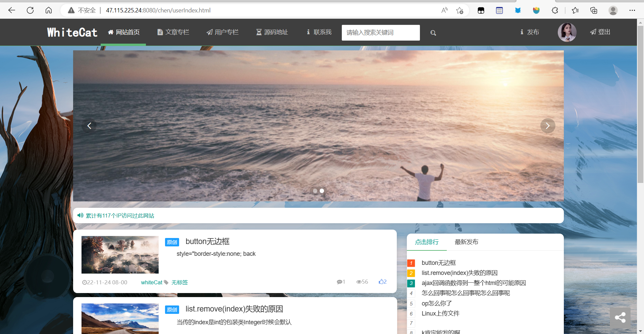Screen dimensions: 644x334
Task: Reload the page with the refresh icon
Action: pos(30,10)
